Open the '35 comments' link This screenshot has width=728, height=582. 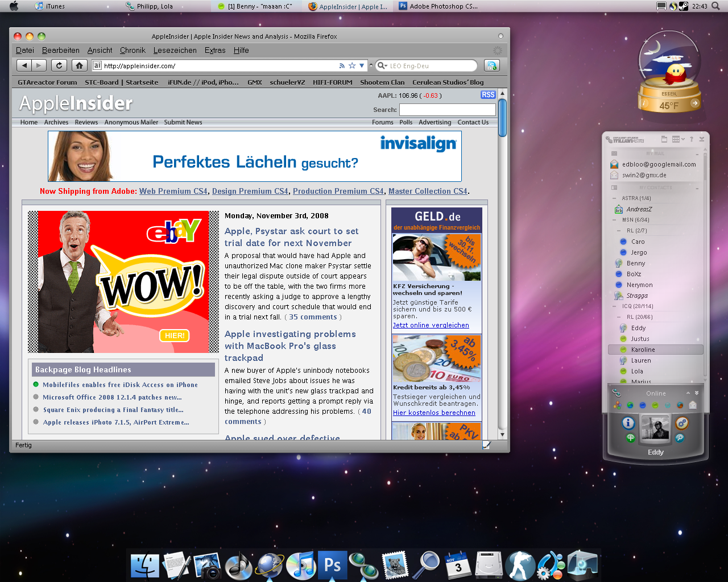(x=313, y=317)
